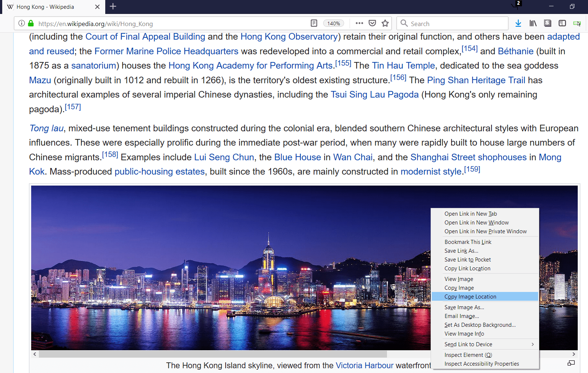Bookmark this page with the star
The height and width of the screenshot is (373, 588).
[385, 23]
